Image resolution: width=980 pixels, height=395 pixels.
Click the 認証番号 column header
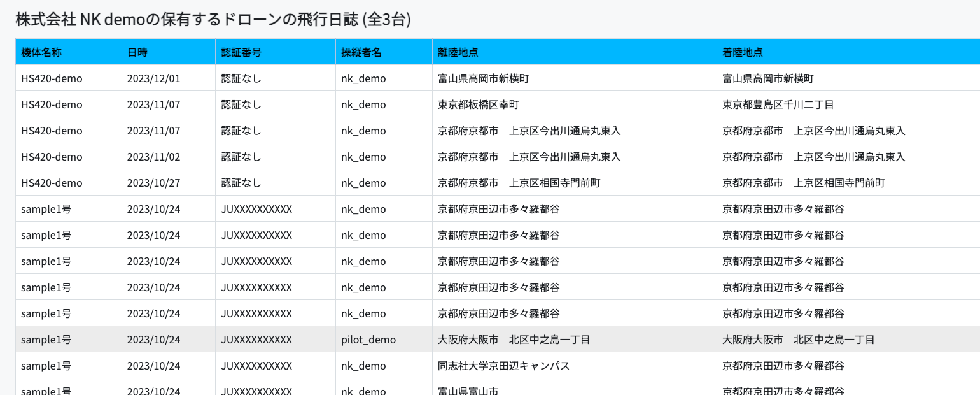(276, 52)
